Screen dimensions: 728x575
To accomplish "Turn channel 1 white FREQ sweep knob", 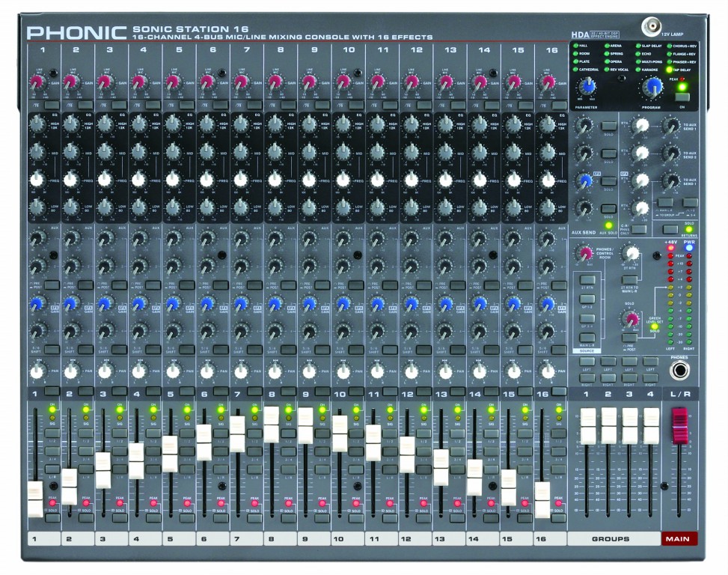I will click(37, 180).
